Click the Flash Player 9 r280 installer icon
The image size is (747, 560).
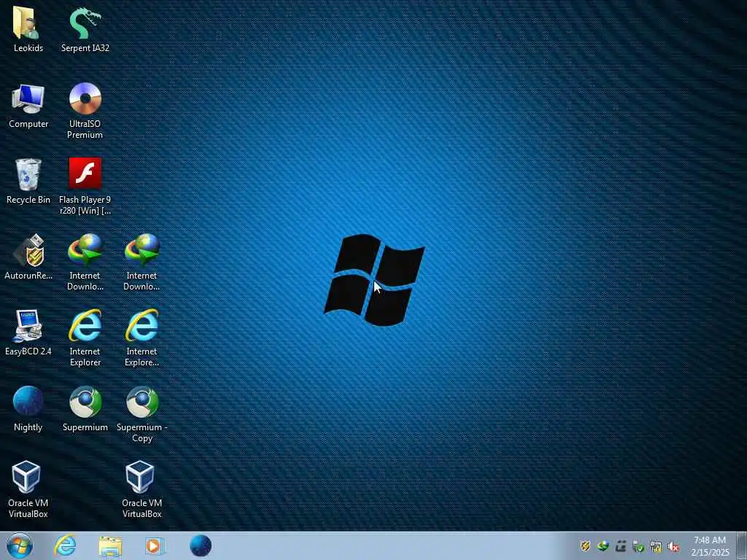(85, 186)
